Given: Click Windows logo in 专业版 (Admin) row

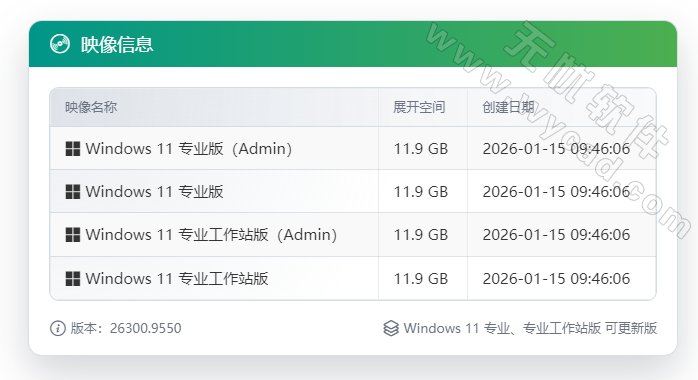Looking at the screenshot, I should 73,149.
